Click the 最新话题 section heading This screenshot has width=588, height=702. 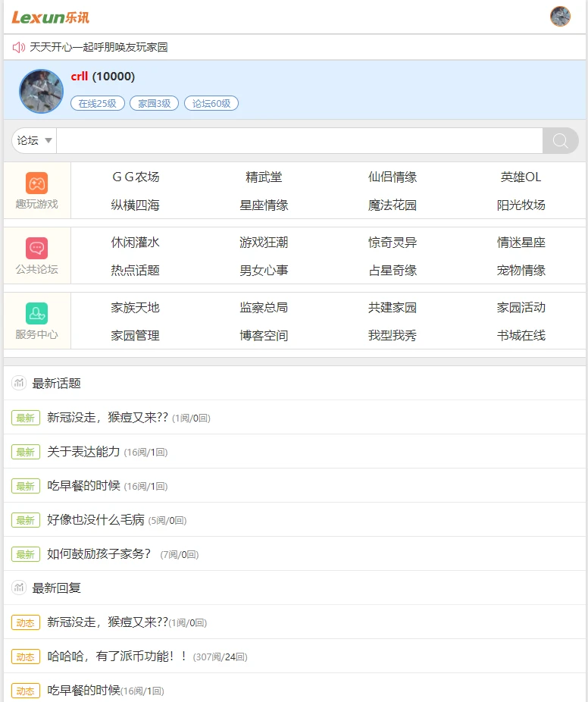pyautogui.click(x=56, y=384)
